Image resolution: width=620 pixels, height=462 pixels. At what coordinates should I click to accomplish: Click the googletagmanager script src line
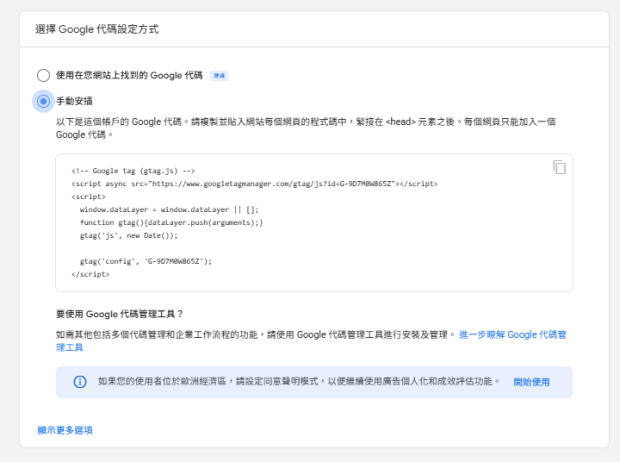click(254, 184)
